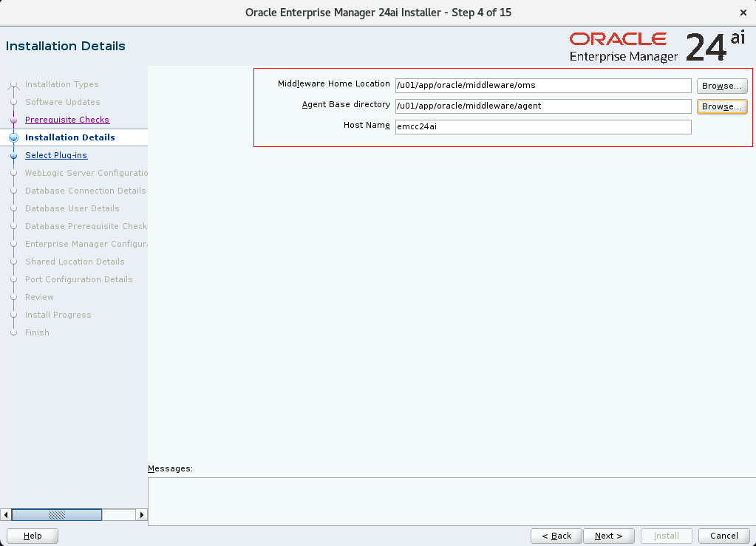The width and height of the screenshot is (756, 546).
Task: Click Database Prerequisite Checks step
Action: coord(86,226)
